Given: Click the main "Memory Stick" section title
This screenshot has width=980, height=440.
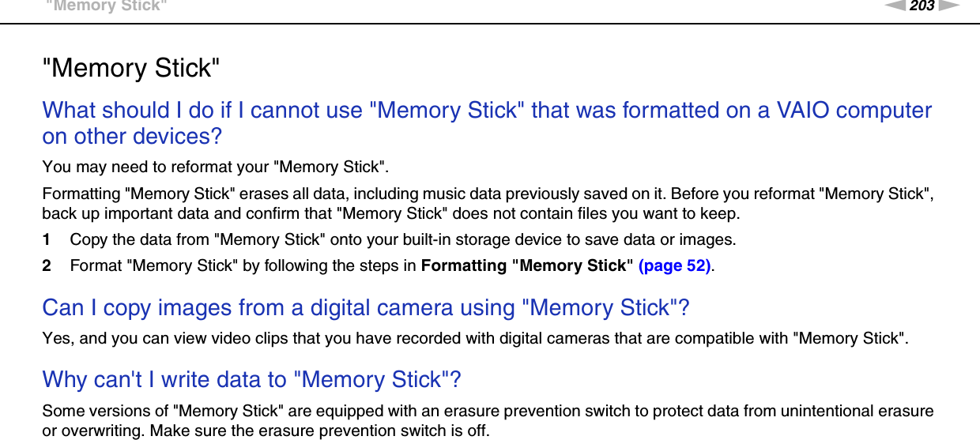Looking at the screenshot, I should pyautogui.click(x=130, y=69).
